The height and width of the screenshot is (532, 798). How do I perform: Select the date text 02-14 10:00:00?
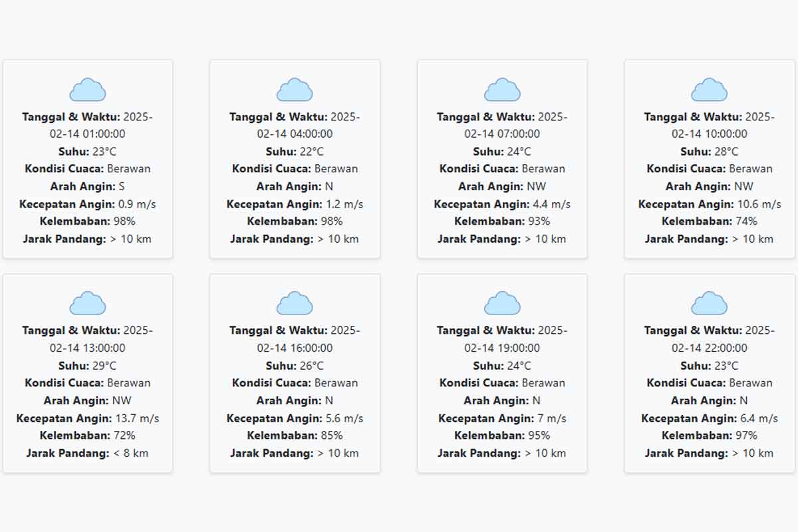pyautogui.click(x=710, y=134)
